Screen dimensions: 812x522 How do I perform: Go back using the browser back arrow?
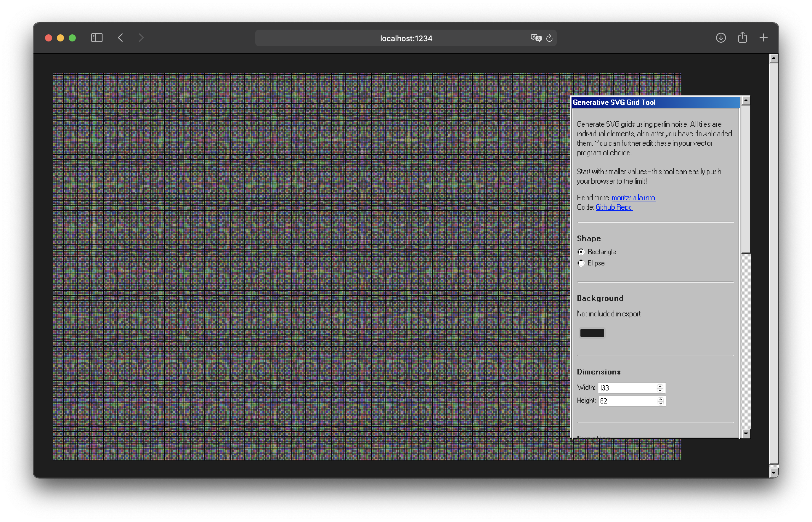(x=121, y=38)
